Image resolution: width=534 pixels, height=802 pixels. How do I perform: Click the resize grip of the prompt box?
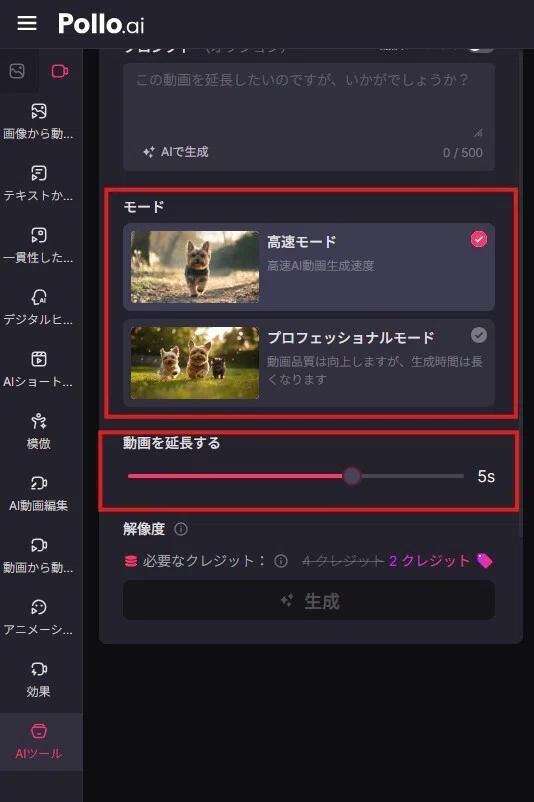478,133
